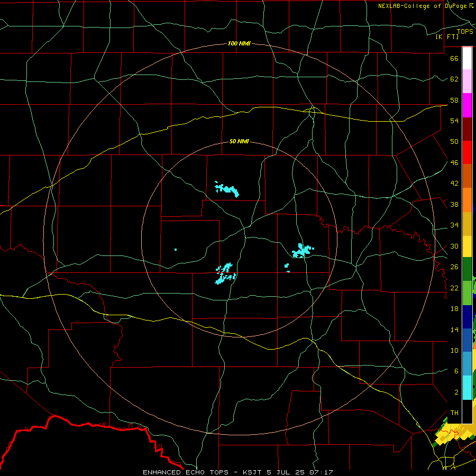Screen dimensions: 476x476
Task: Click the isolated cyan echo pixel west of center
Action: point(176,250)
